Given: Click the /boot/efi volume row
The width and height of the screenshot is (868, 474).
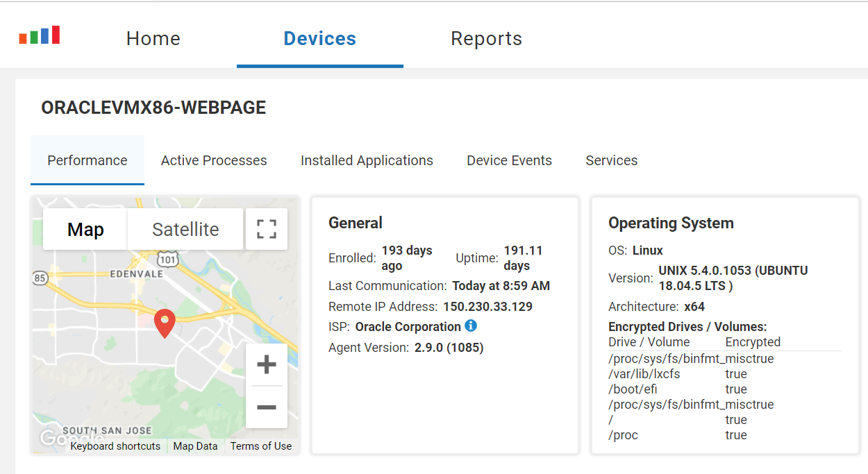Looking at the screenshot, I should (725, 389).
